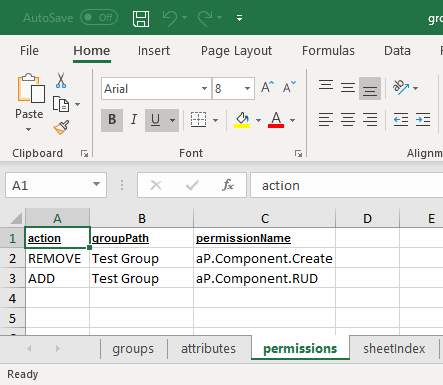Screen dimensions: 443x385
Task: Open the font size 8 dropdown
Action: click(x=247, y=89)
